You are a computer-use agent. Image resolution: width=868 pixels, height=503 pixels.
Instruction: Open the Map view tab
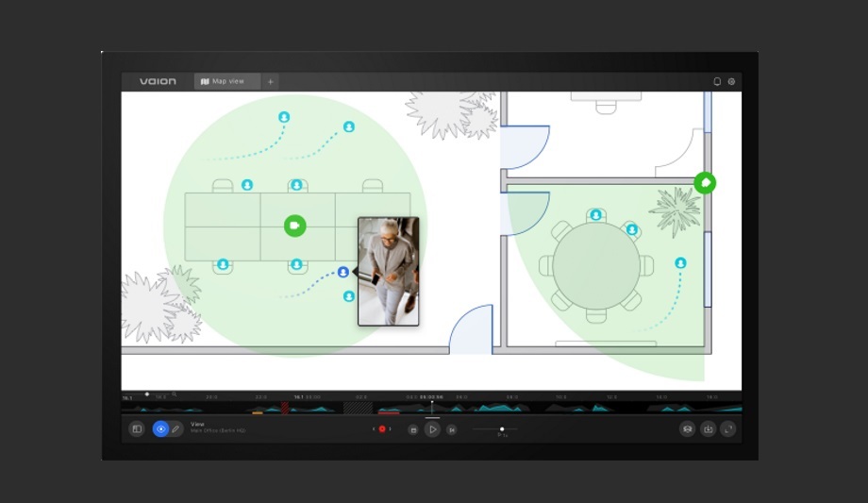tap(227, 81)
